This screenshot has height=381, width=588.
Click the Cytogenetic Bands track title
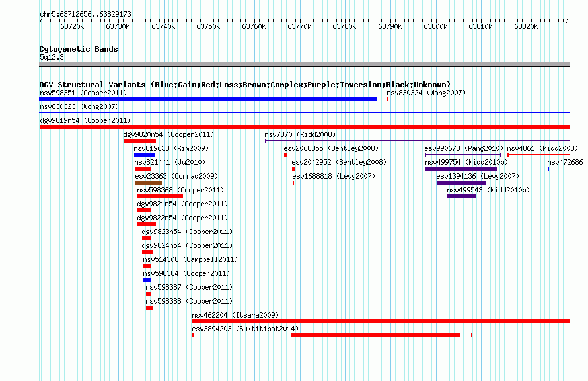[79, 49]
